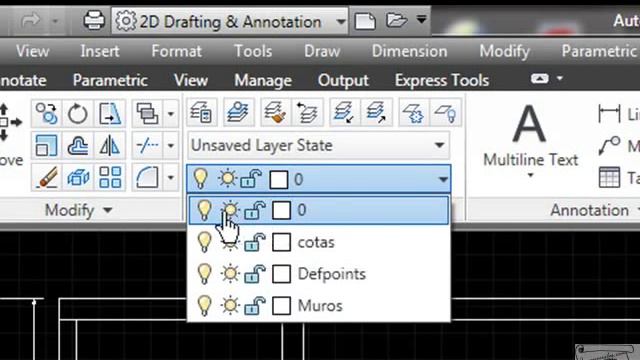Viewport: 640px width, 360px height.
Task: Switch to the Express Tools ribbon tab
Action: (x=442, y=80)
